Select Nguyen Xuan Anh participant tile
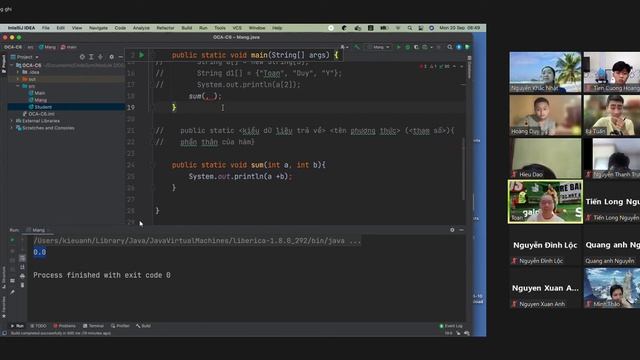The height and width of the screenshot is (360, 640). point(545,288)
